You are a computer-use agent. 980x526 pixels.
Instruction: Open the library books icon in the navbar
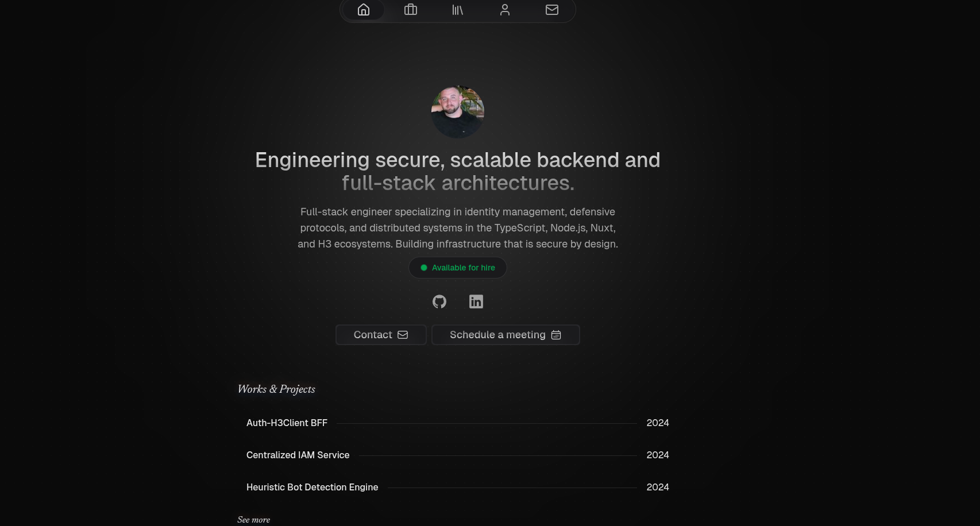point(458,10)
